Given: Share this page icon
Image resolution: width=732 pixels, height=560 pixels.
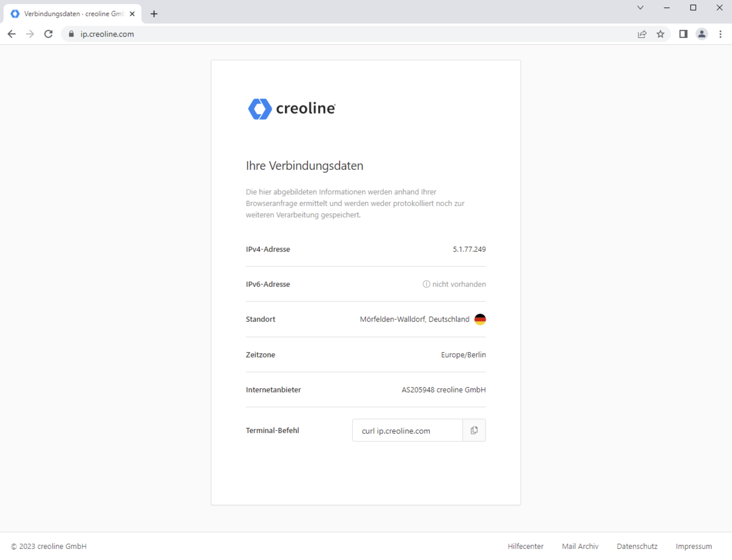Looking at the screenshot, I should 642,34.
